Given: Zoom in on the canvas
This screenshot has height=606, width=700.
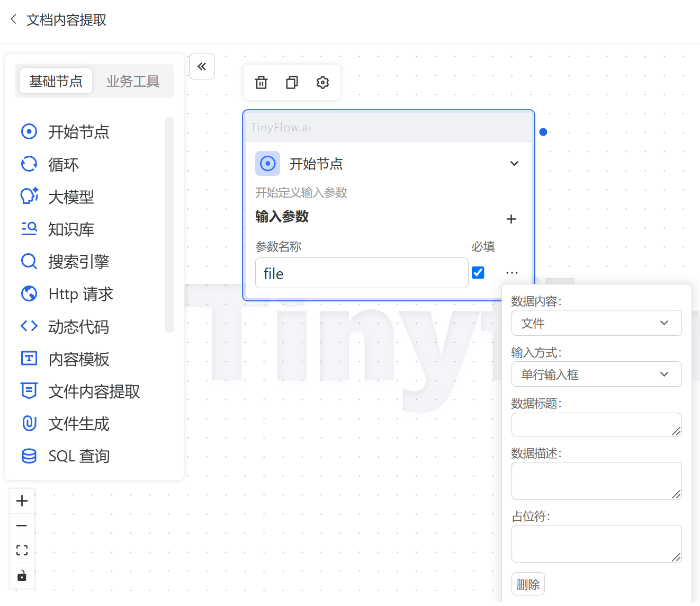Looking at the screenshot, I should [x=22, y=501].
